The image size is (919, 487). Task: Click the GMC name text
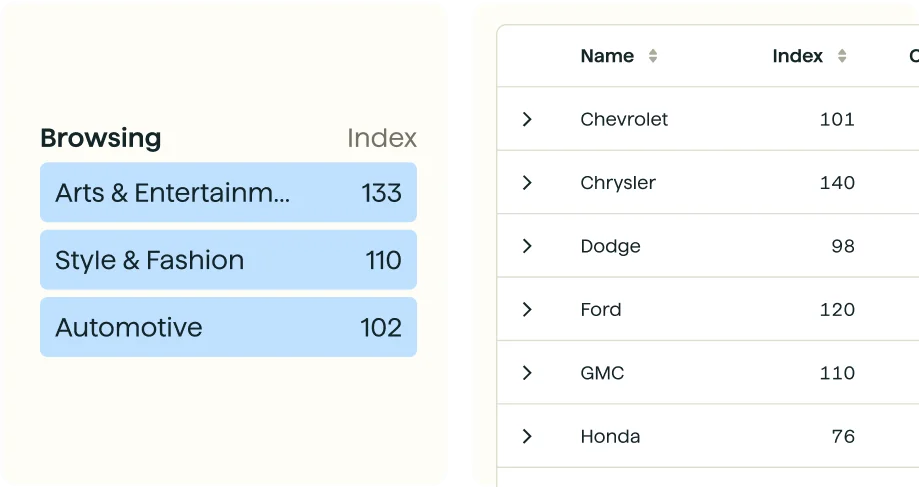(x=602, y=373)
